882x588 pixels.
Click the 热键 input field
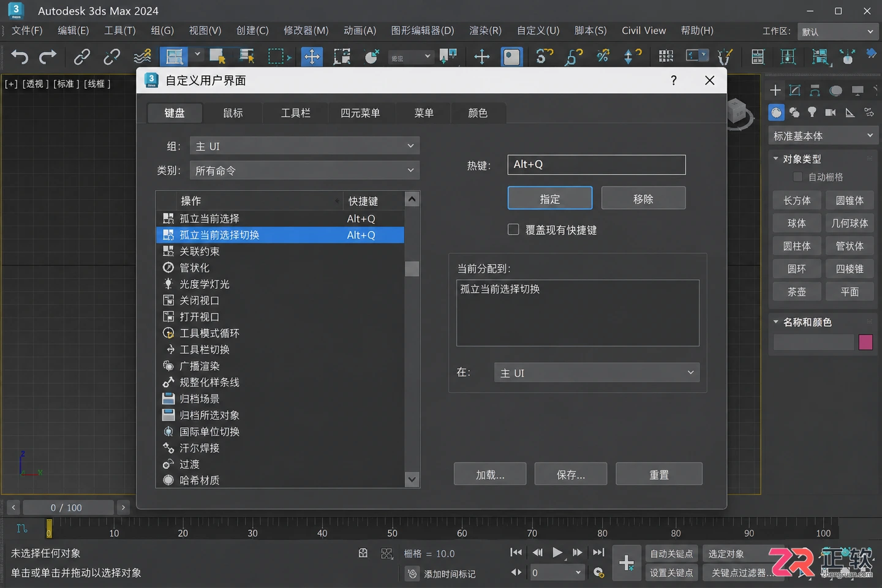coord(597,164)
